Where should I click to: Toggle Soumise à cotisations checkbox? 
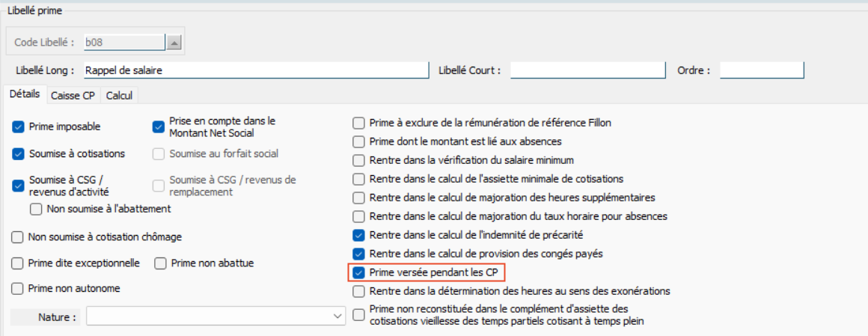click(x=19, y=154)
